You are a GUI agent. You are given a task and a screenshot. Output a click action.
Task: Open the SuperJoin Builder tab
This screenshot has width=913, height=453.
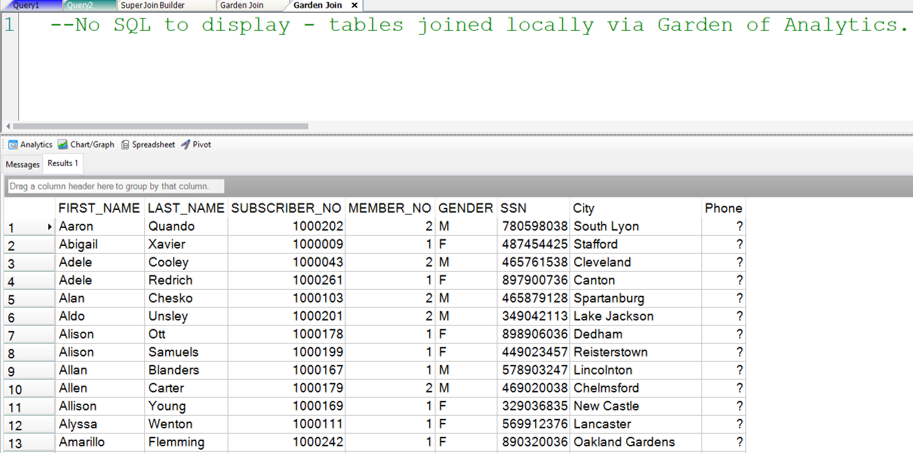pos(152,6)
